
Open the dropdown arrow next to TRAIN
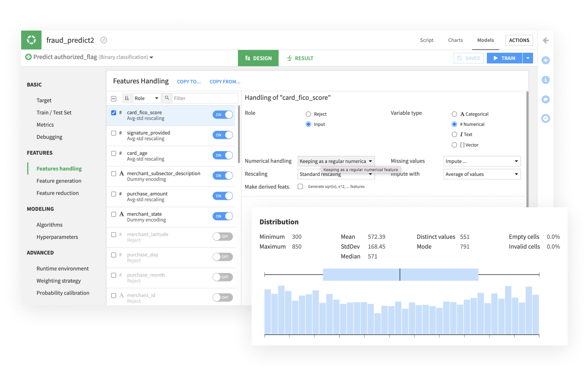tap(528, 58)
